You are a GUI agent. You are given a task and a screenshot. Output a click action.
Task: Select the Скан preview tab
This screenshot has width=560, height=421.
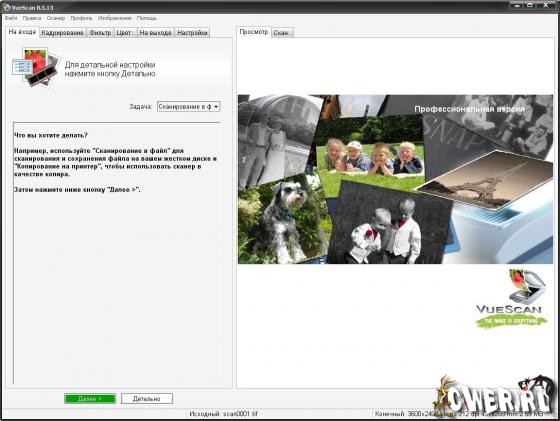[x=282, y=32]
